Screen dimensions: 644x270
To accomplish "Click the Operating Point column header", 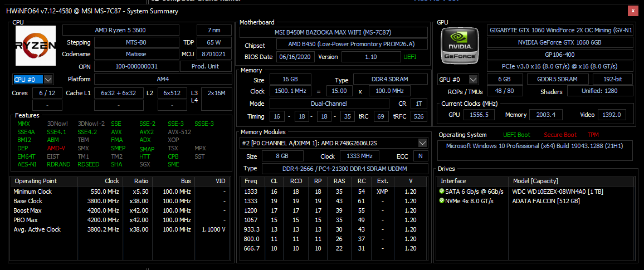I will pyautogui.click(x=43, y=181).
